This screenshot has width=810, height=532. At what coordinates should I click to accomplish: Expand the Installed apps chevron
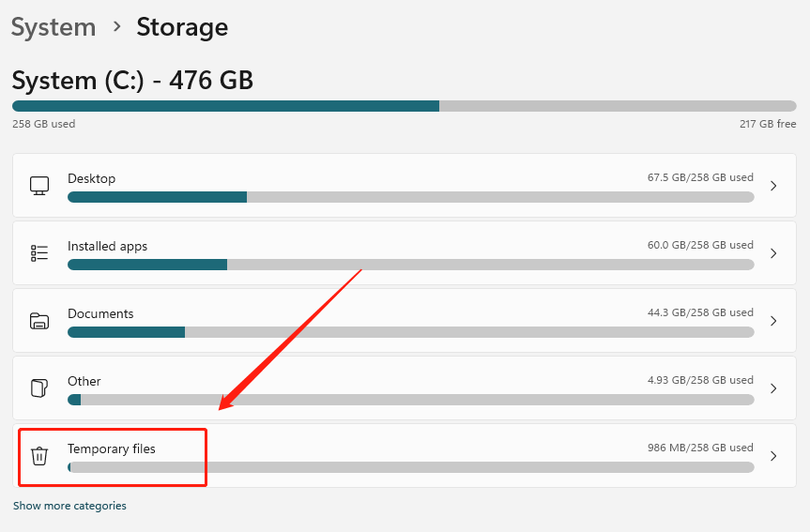773,253
